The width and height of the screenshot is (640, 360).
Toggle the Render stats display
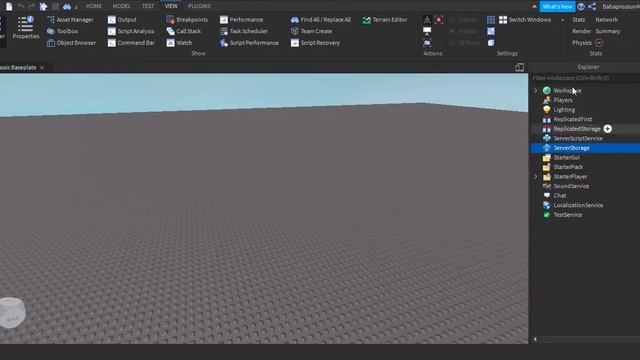(x=582, y=31)
